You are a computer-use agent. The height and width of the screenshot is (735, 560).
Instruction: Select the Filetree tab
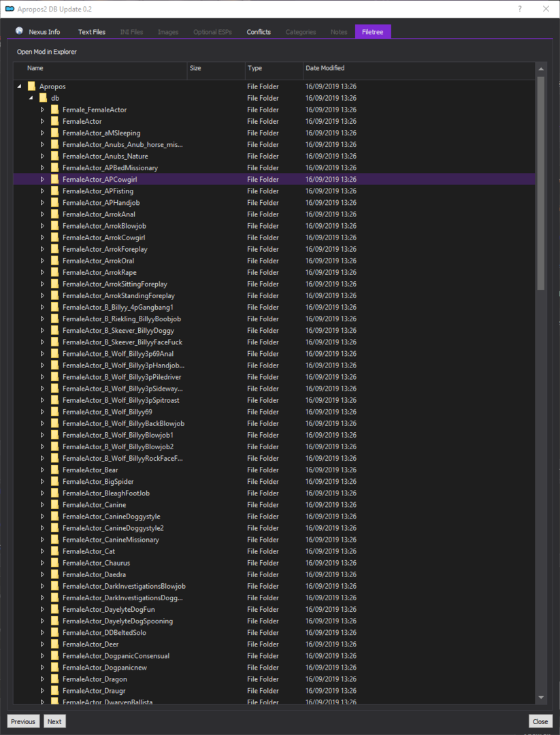click(x=373, y=31)
